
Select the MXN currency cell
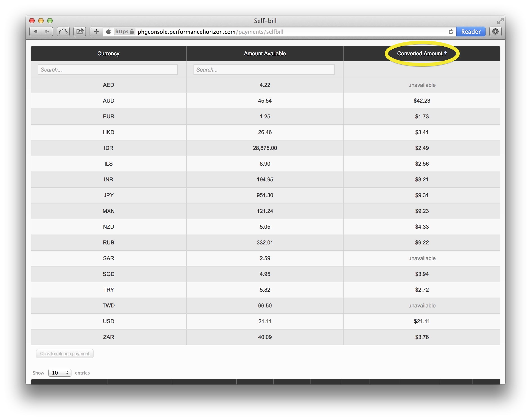pyautogui.click(x=108, y=211)
